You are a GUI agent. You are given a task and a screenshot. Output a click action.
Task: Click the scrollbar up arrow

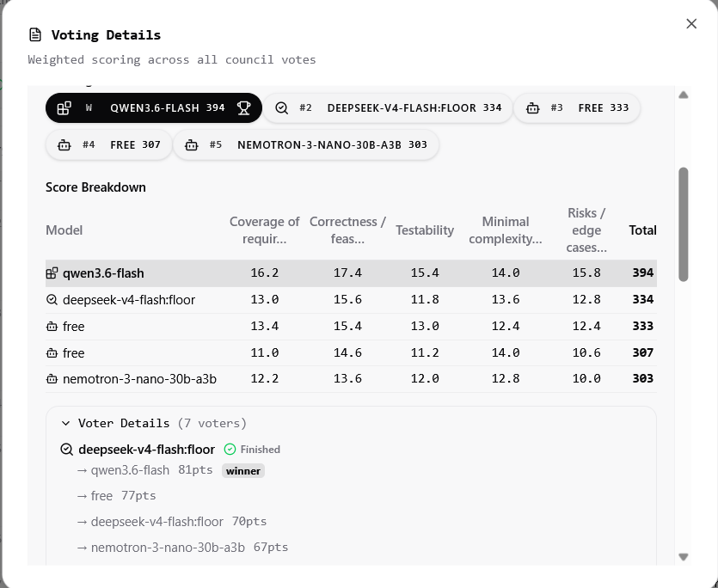(x=684, y=95)
